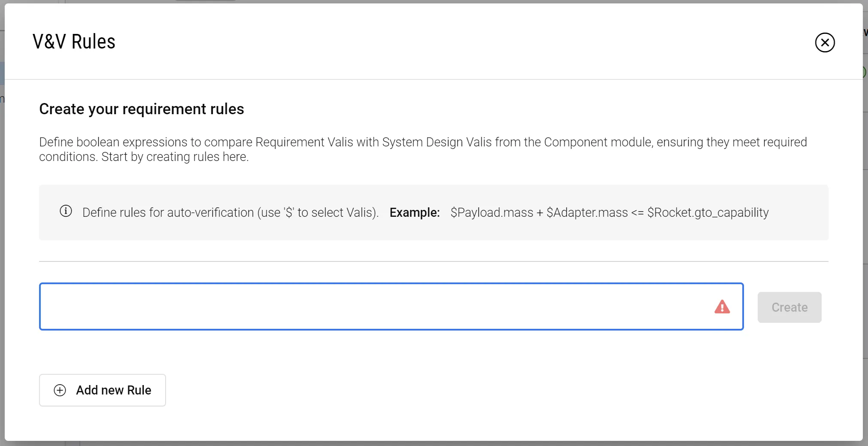Image resolution: width=868 pixels, height=446 pixels.
Task: Click the Add new Rule button label
Action: pyautogui.click(x=114, y=390)
